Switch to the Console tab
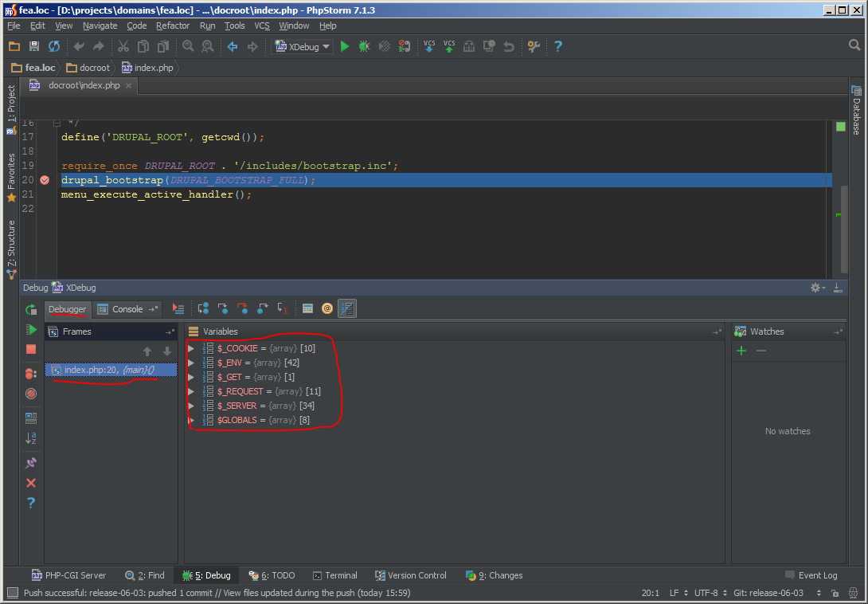Screen dimensions: 868x604 pyautogui.click(x=127, y=309)
